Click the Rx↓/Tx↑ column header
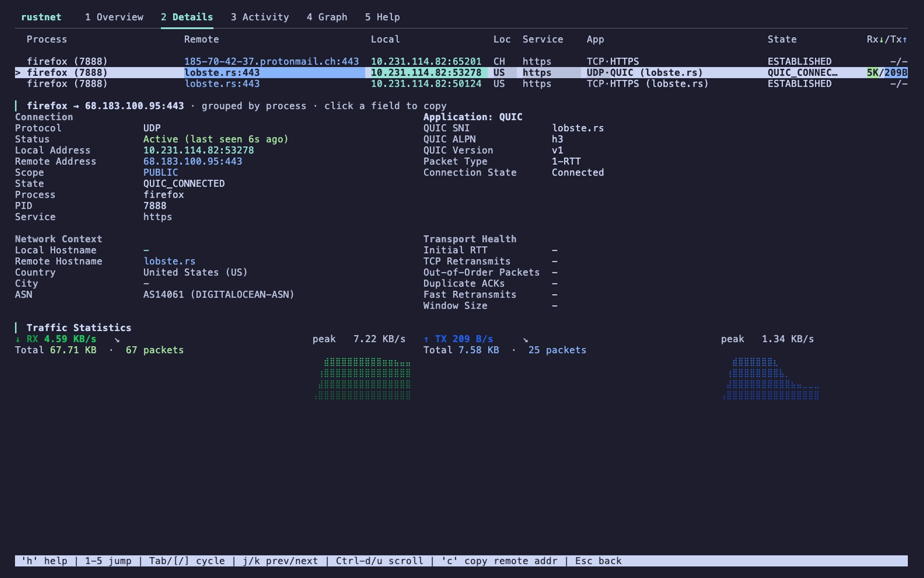The height and width of the screenshot is (578, 924). pos(887,39)
